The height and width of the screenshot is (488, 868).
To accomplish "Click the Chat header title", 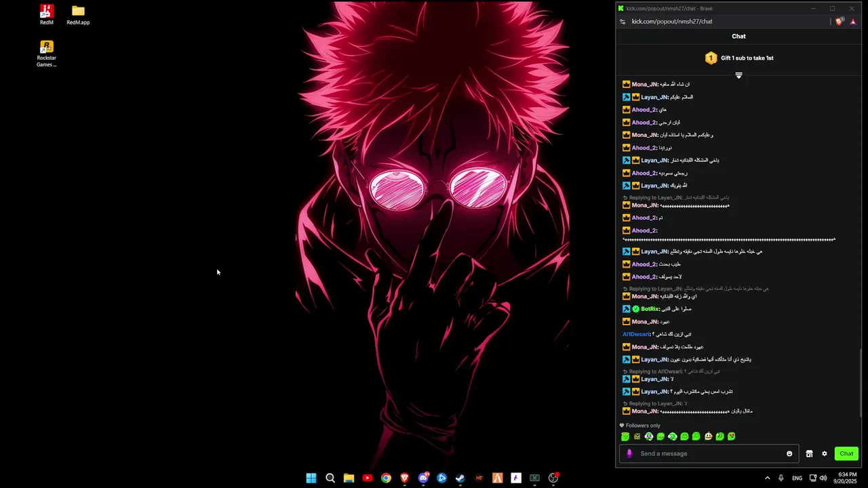I will tap(738, 37).
